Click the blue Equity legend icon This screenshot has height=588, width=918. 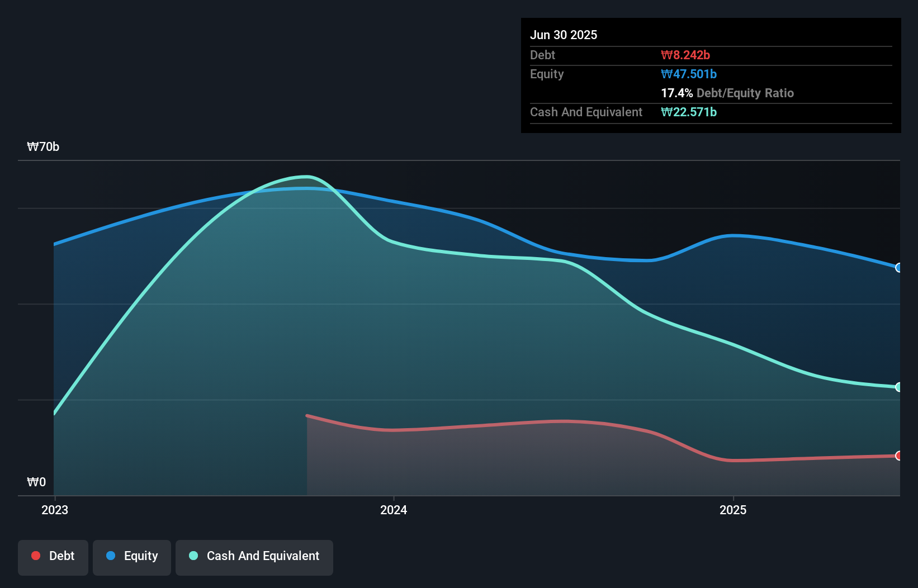tap(112, 556)
